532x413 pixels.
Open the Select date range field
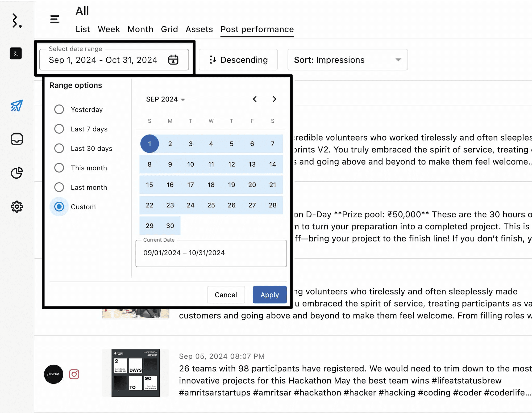[114, 60]
